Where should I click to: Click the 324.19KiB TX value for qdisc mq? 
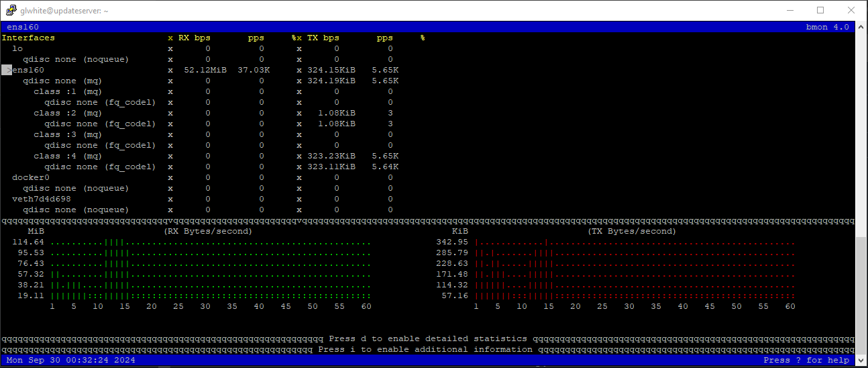pyautogui.click(x=331, y=81)
